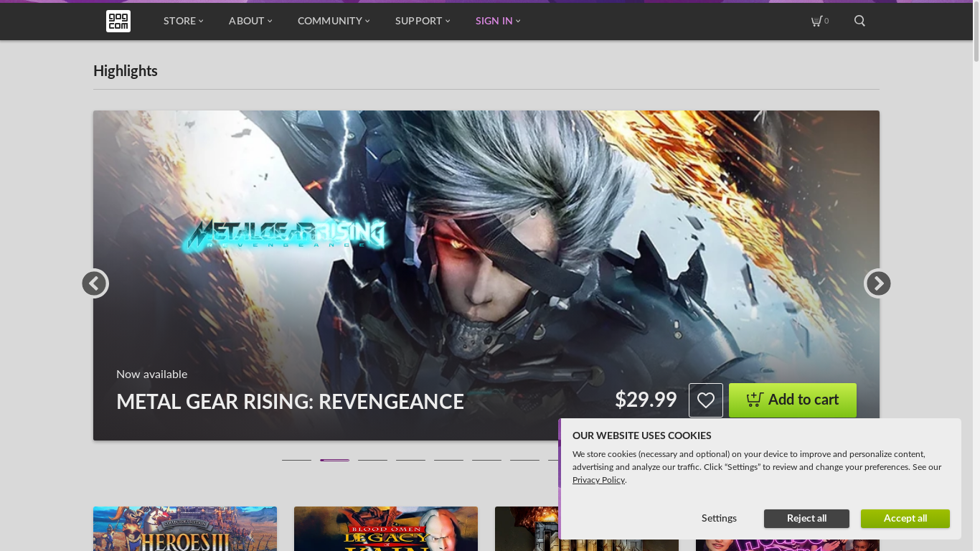This screenshot has height=551, width=980.
Task: Reject all cookies
Action: pyautogui.click(x=806, y=519)
